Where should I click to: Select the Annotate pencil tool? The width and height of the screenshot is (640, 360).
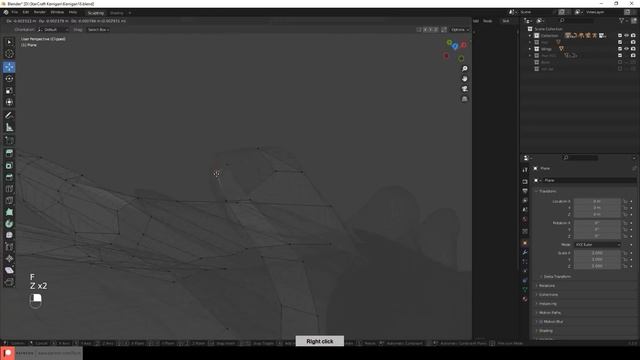9,116
